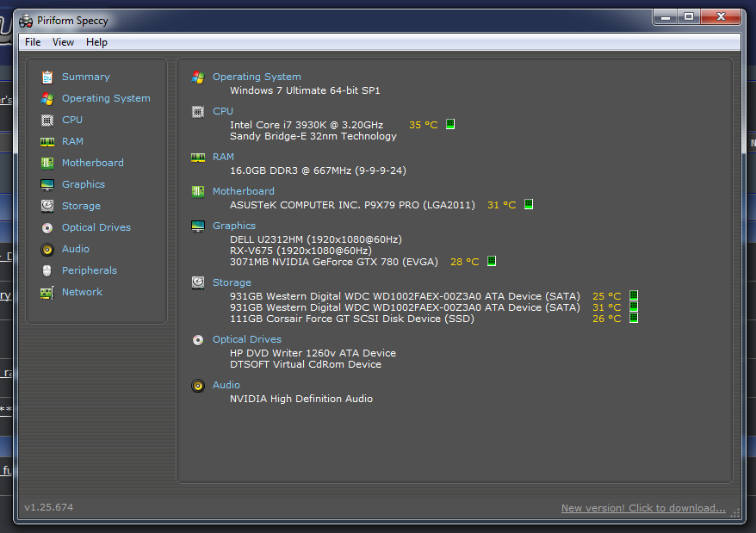Image resolution: width=756 pixels, height=533 pixels.
Task: Select Summary in the sidebar
Action: tap(86, 77)
